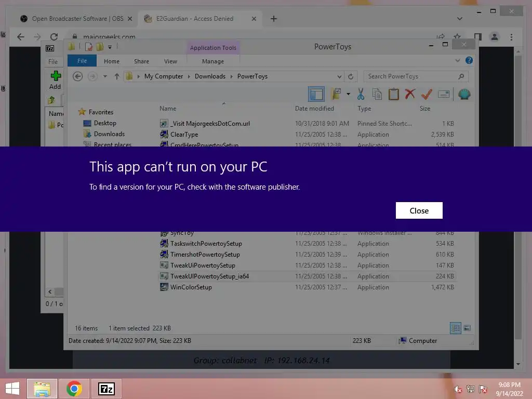The height and width of the screenshot is (399, 532).
Task: Click the Properties icon in Quick Access Toolbar
Action: click(88, 47)
